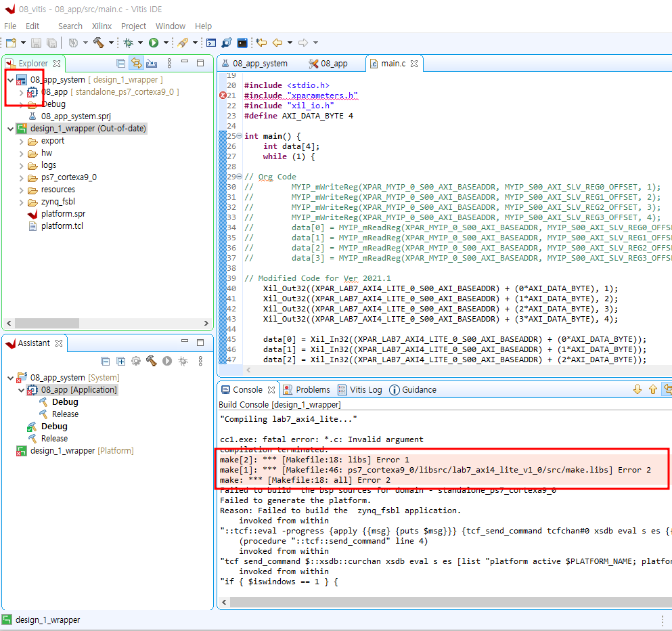Click the Build hammer toolbar icon

[99, 43]
